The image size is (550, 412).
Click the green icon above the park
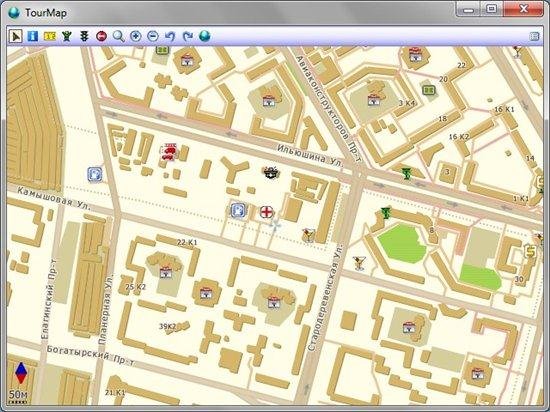pyautogui.click(x=385, y=212)
